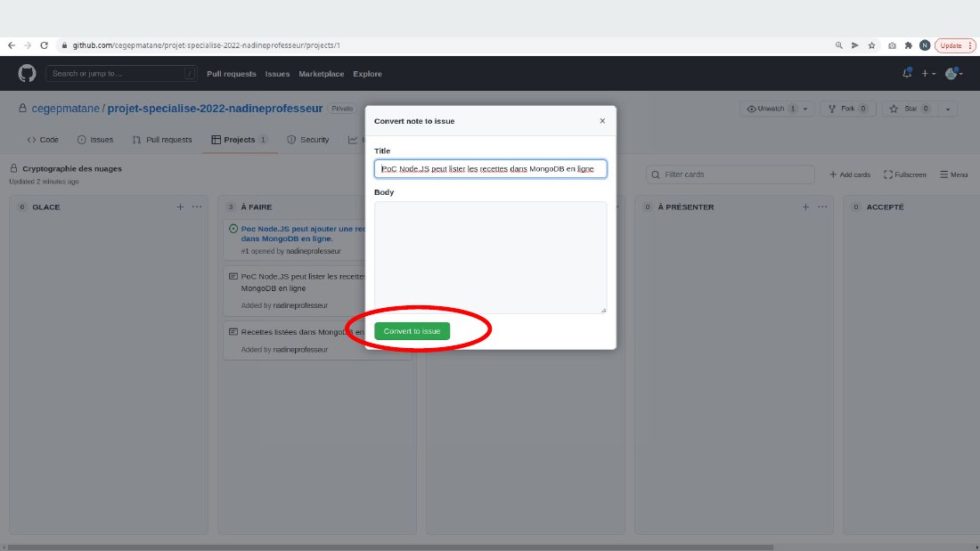Click the À FAIRE column header
Image resolution: width=980 pixels, height=551 pixels.
[257, 207]
